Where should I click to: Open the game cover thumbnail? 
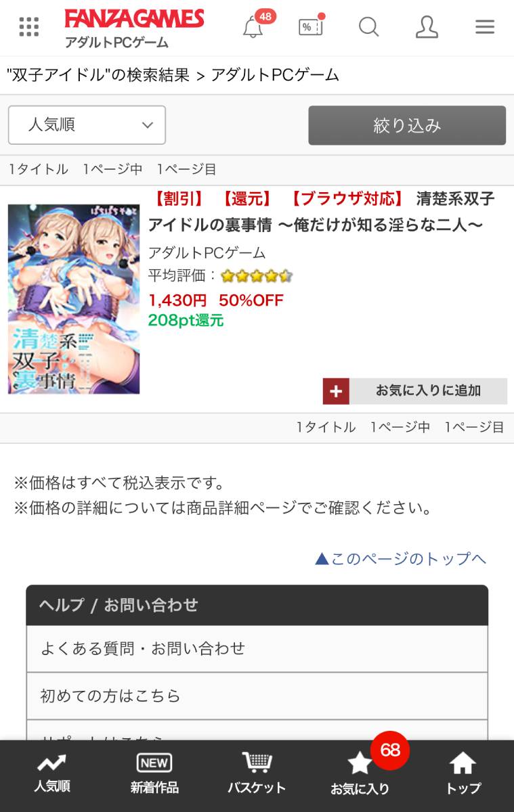pyautogui.click(x=74, y=299)
